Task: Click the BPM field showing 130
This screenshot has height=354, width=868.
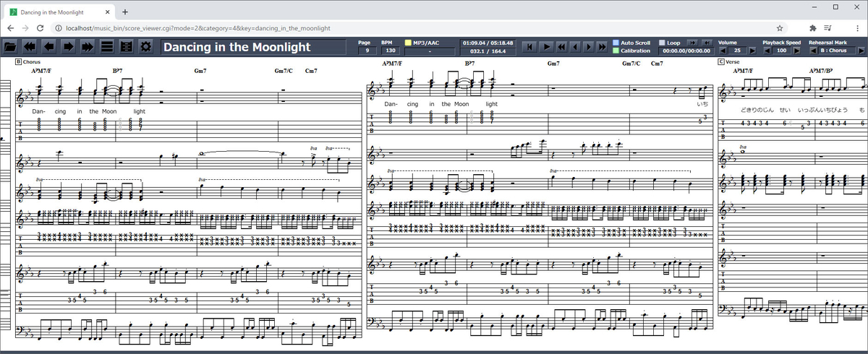Action: point(391,51)
